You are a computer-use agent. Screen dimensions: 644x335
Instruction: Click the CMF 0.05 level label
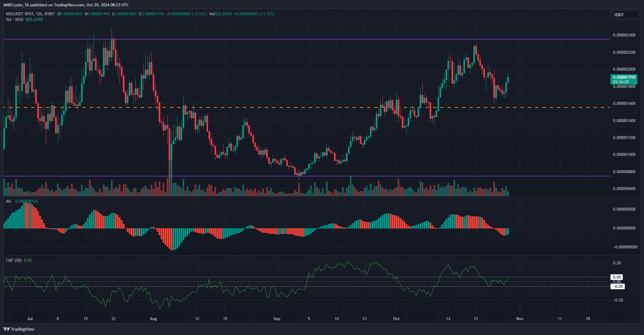(617, 277)
